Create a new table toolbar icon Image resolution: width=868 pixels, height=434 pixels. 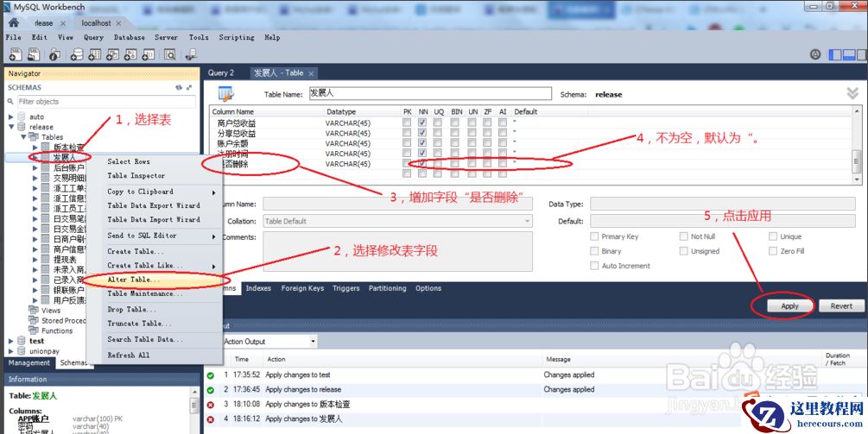95,54
